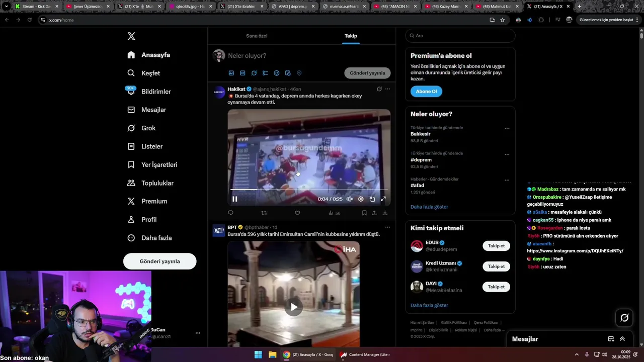Switch to the Sana özel tab
Screen dimensions: 644x362
(257, 36)
